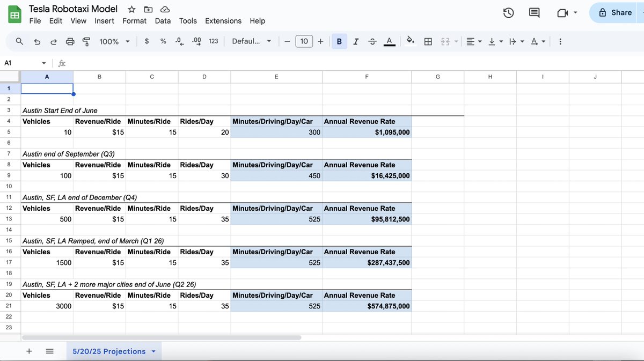Viewport: 644px width, 361px height.
Task: Open the more toolbar options menu
Action: point(560,41)
